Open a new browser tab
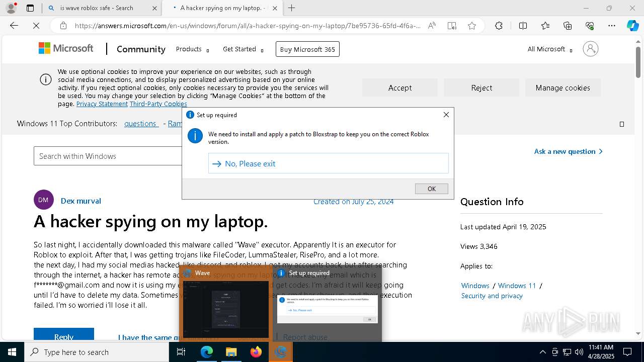Screen dimensions: 644x362 click(291, 8)
